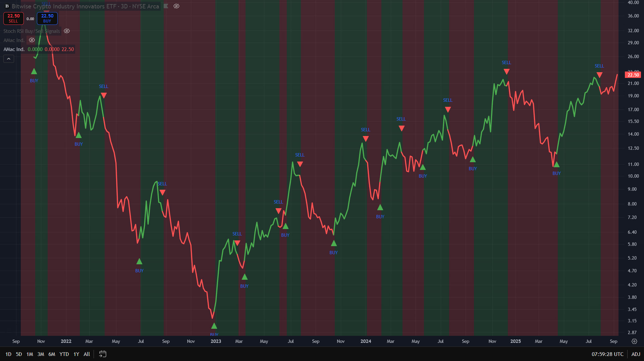Open symbol search via Bitwise ETF title
Viewport: 644px width, 361px height.
64,6
